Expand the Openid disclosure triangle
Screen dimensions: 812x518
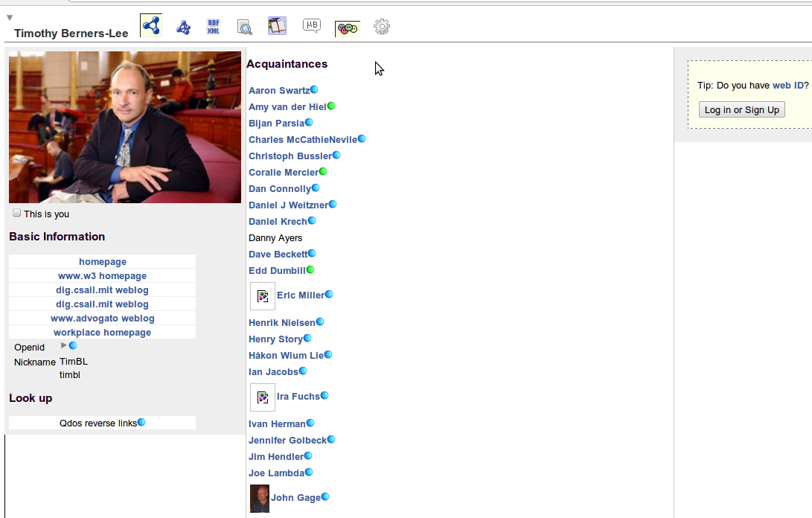[x=64, y=345]
